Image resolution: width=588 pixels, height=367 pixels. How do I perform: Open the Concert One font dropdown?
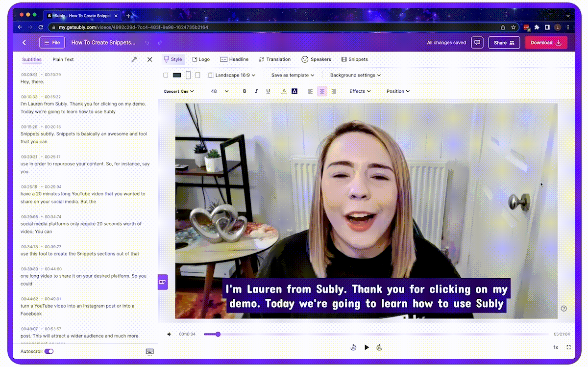pos(179,91)
